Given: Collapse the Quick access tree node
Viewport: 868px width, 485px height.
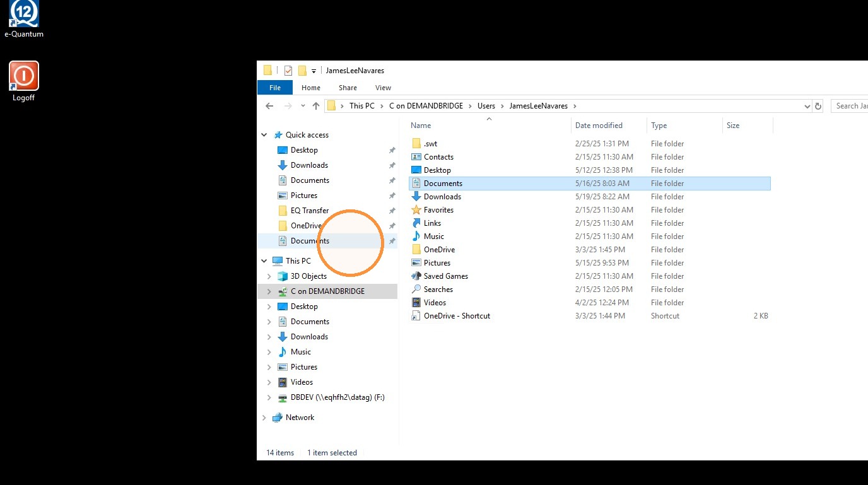Looking at the screenshot, I should [264, 135].
